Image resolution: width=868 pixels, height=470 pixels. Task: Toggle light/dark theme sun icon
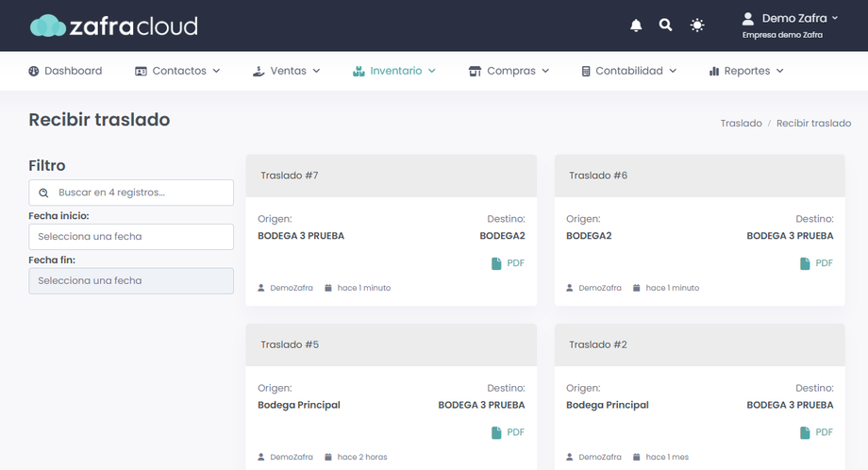697,25
